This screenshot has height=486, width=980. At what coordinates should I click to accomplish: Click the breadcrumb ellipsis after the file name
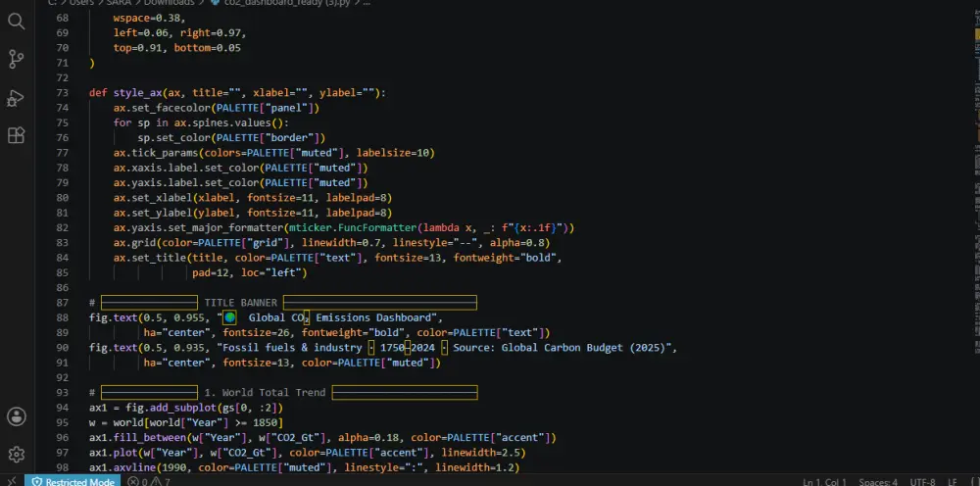click(x=367, y=3)
